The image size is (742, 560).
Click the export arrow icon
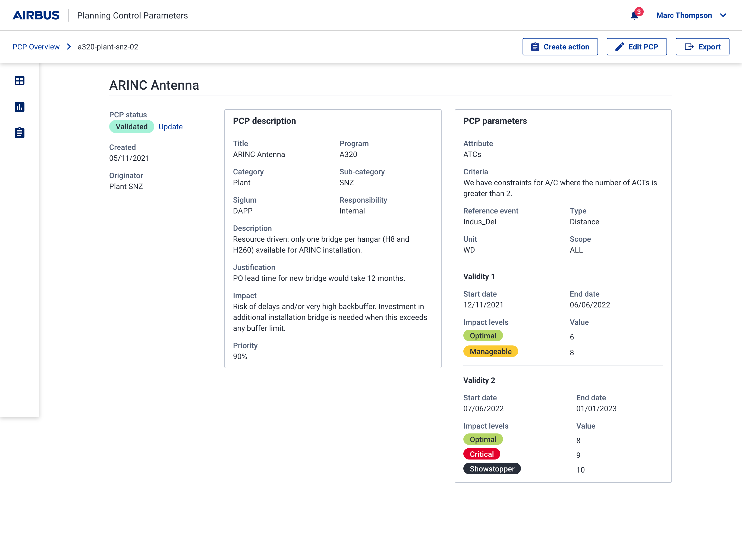pyautogui.click(x=689, y=47)
